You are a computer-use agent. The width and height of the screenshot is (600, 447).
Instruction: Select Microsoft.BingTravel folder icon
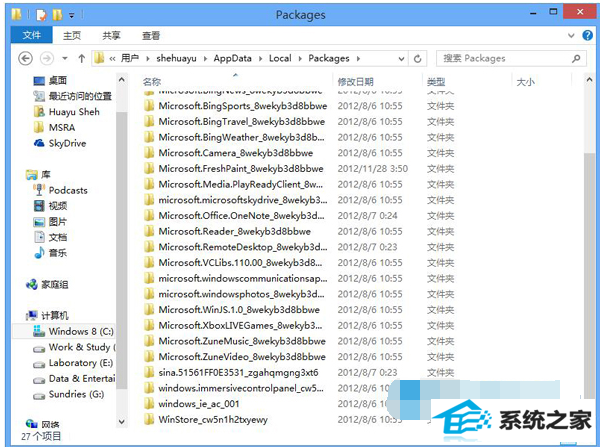(149, 121)
